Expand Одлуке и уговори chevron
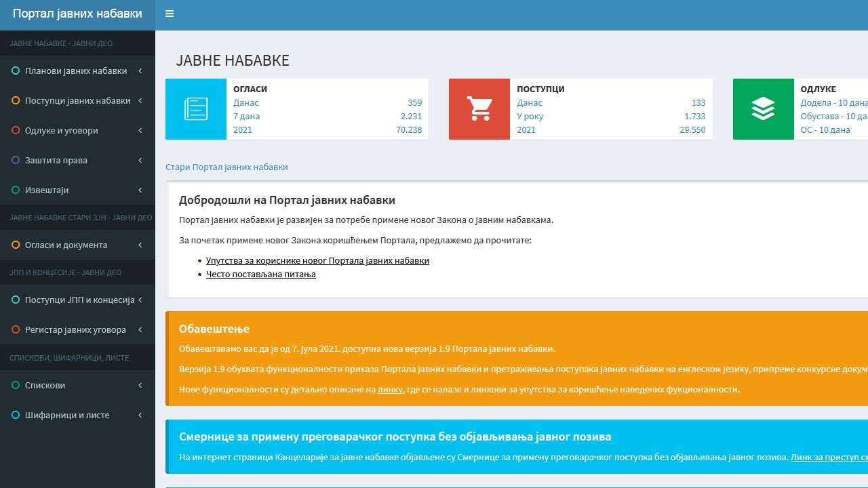This screenshot has width=868, height=488. click(x=140, y=130)
